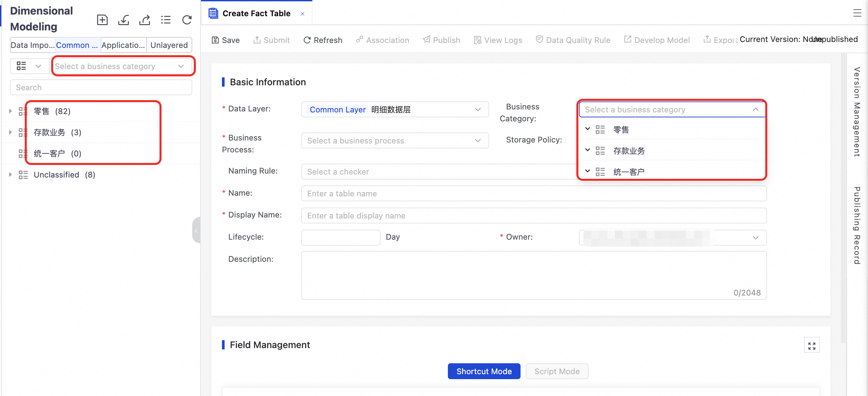The height and width of the screenshot is (396, 868).
Task: Click Publish in the toolbar
Action: (441, 40)
